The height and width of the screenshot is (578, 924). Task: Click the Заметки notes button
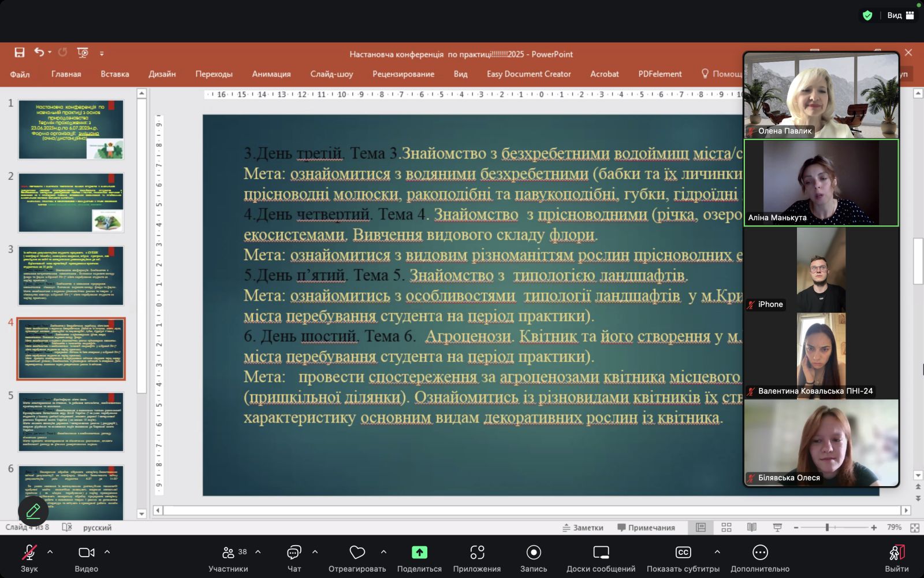click(x=583, y=527)
